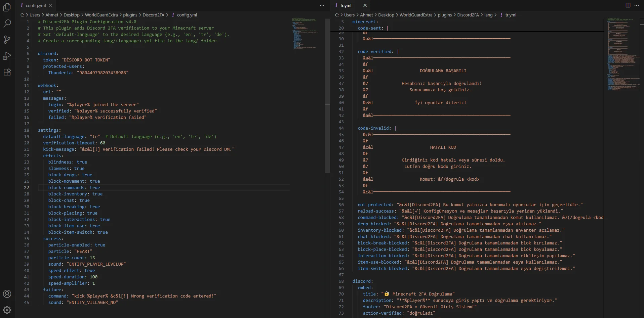Image resolution: width=644 pixels, height=318 pixels.
Task: Click the item-switch-blocked message line
Action: pos(466,268)
